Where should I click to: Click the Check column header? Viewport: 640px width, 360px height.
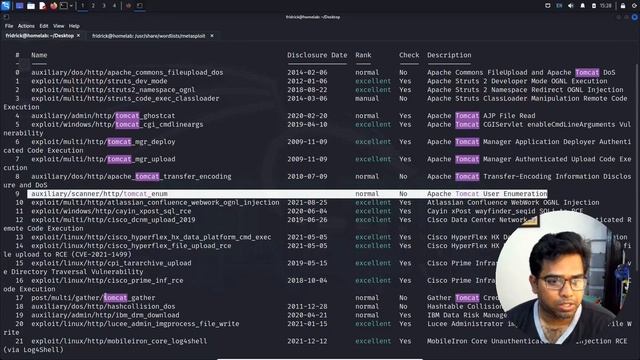pyautogui.click(x=409, y=55)
